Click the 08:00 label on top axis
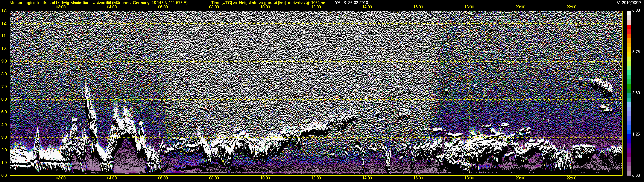The width and height of the screenshot is (644, 182). click(x=214, y=7)
